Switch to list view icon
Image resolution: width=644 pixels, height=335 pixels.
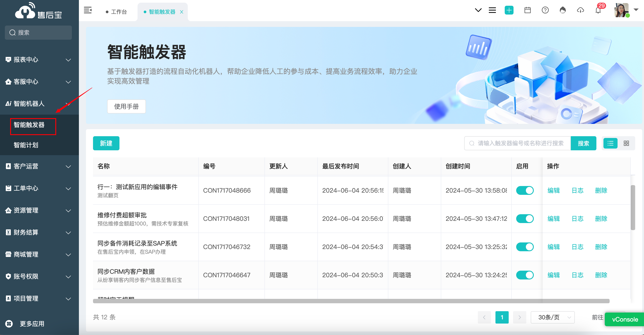[x=610, y=143]
